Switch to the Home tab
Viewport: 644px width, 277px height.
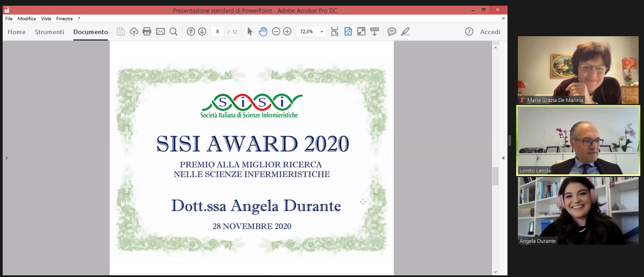17,32
